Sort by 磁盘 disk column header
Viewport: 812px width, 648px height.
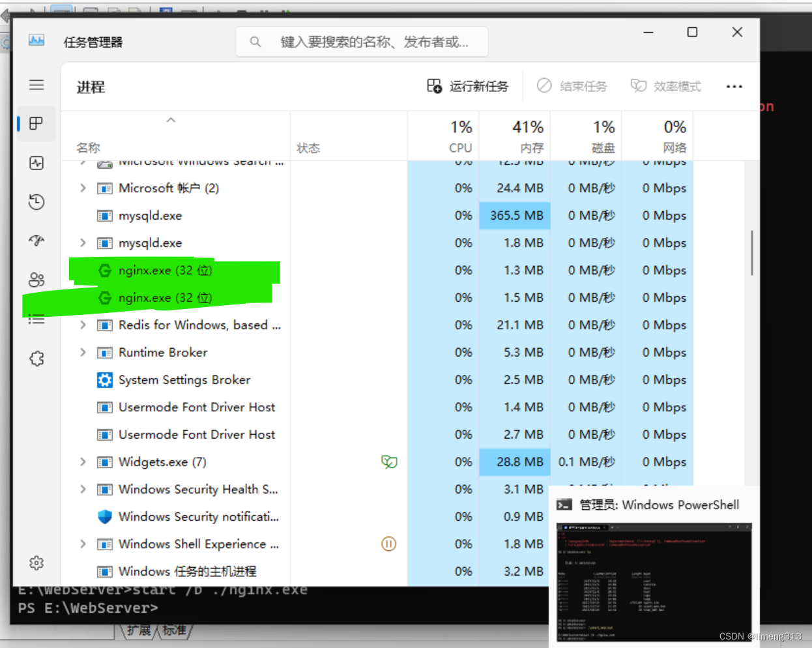pyautogui.click(x=603, y=148)
